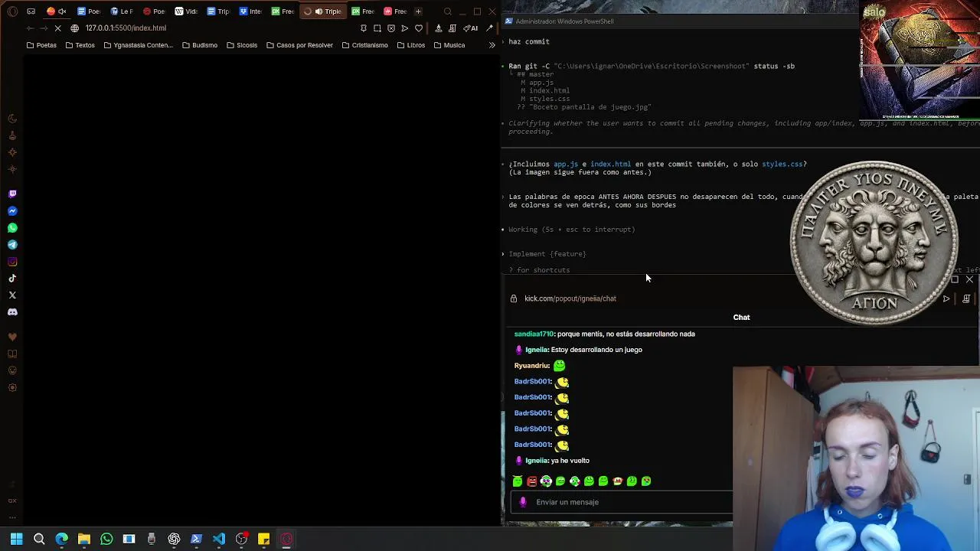Open Sticky Notes from taskbar
This screenshot has width=980, height=551.
263,540
